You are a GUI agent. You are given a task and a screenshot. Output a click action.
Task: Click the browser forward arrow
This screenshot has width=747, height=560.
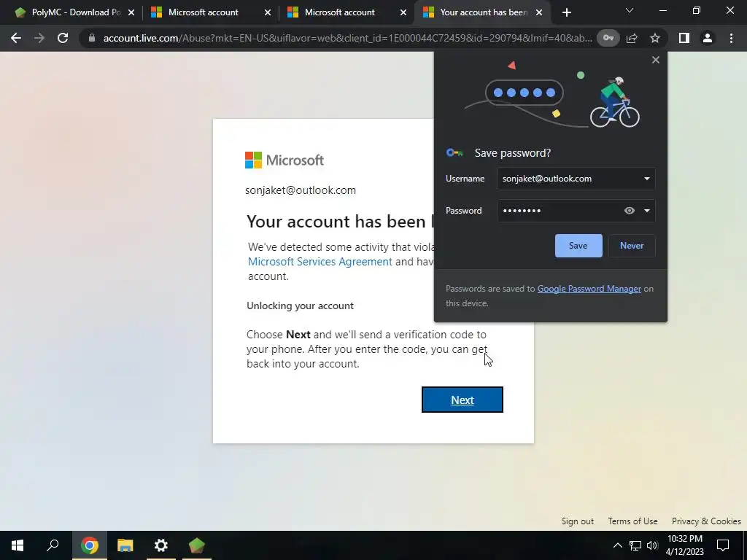[39, 38]
